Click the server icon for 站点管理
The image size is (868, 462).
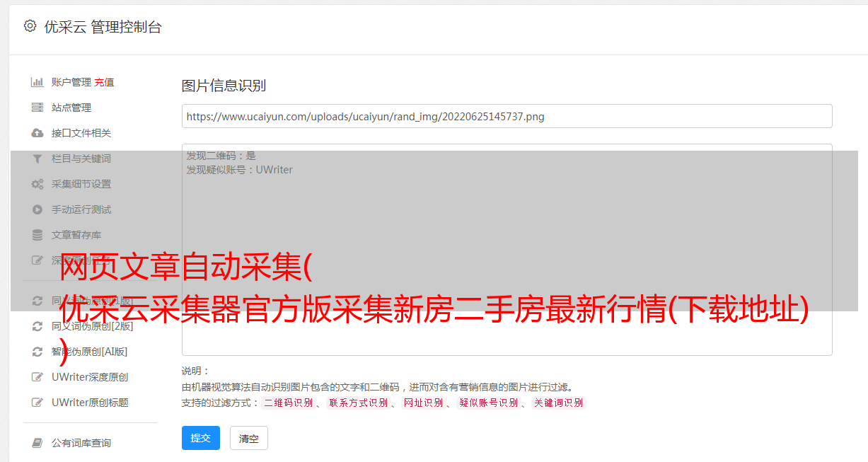37,108
